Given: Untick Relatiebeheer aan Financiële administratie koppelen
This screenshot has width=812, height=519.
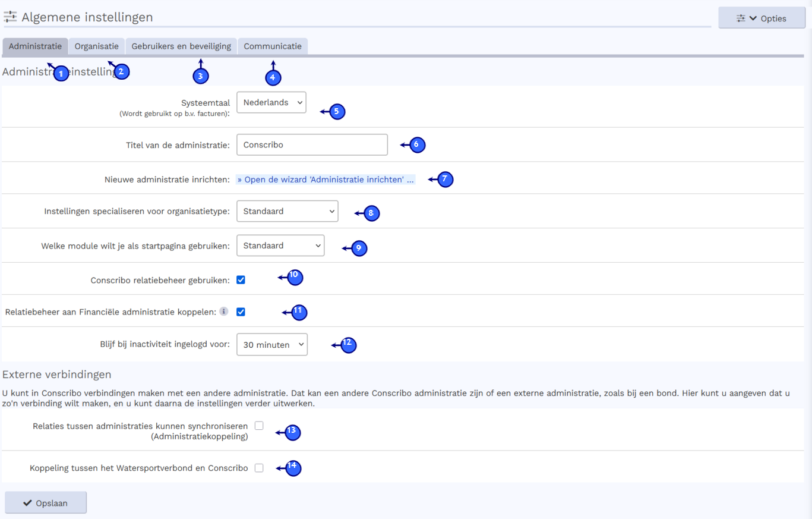Looking at the screenshot, I should [x=241, y=312].
